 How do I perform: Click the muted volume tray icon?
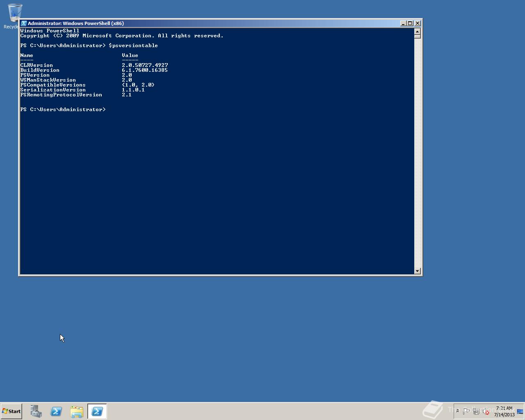click(x=486, y=411)
